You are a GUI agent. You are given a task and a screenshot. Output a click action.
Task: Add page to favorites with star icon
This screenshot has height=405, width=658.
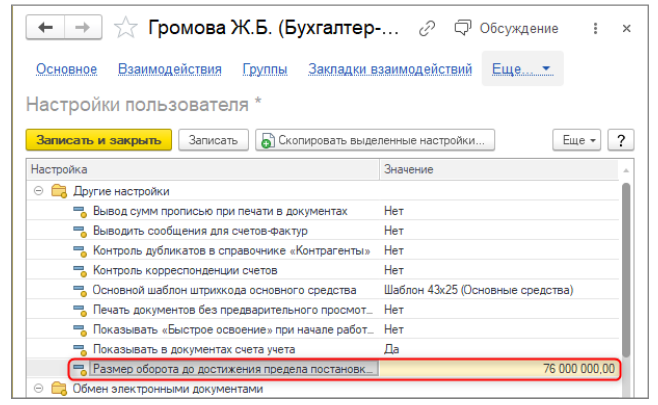[x=125, y=27]
